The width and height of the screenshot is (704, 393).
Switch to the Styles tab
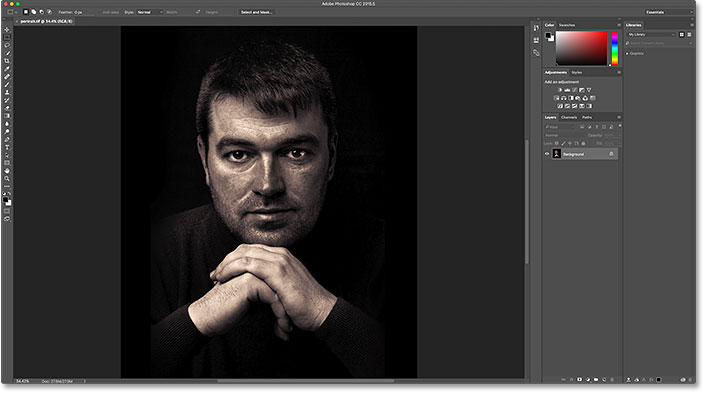click(577, 72)
